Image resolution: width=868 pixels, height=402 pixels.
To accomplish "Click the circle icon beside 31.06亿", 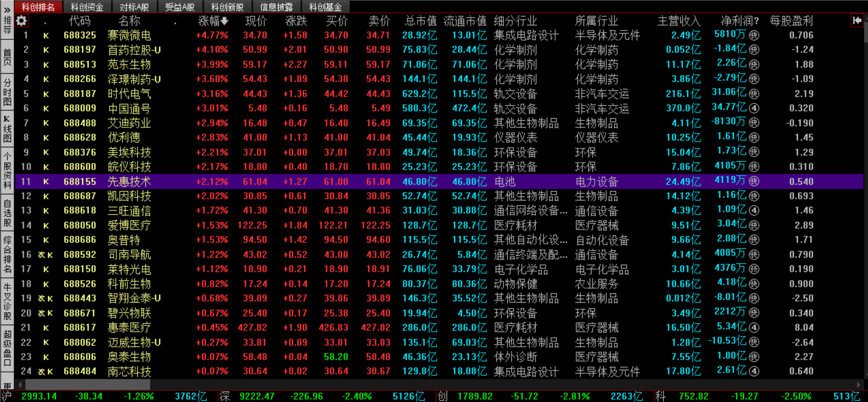I will [754, 94].
